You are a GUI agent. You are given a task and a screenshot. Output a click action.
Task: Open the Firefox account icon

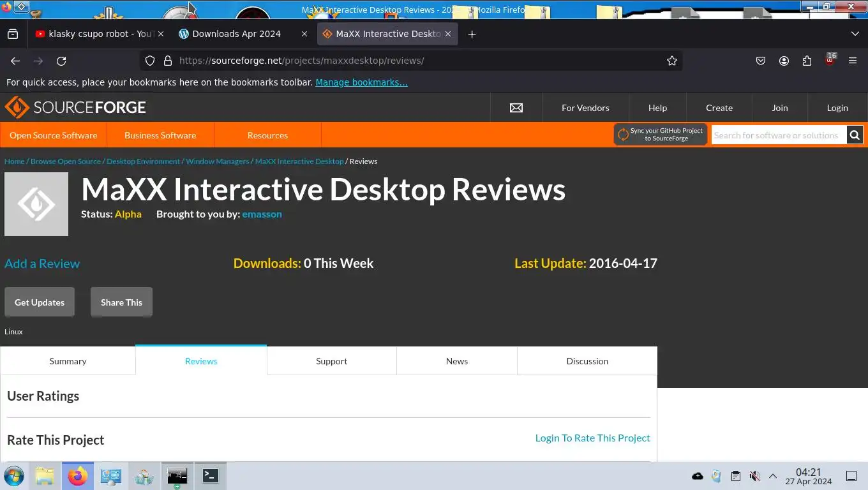(784, 61)
